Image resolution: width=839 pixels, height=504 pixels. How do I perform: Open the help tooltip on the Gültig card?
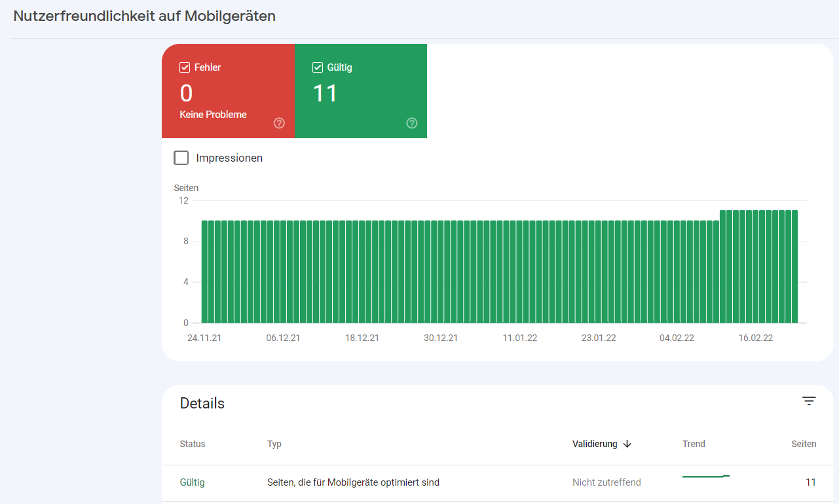click(x=411, y=123)
